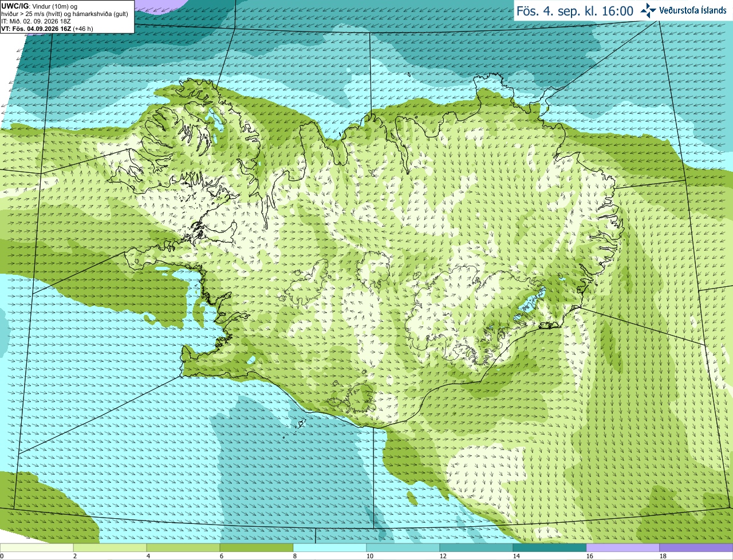Pick the 8–10 light cyan legend swatch
Viewport: 733px width, 560px height.
[x=330, y=548]
